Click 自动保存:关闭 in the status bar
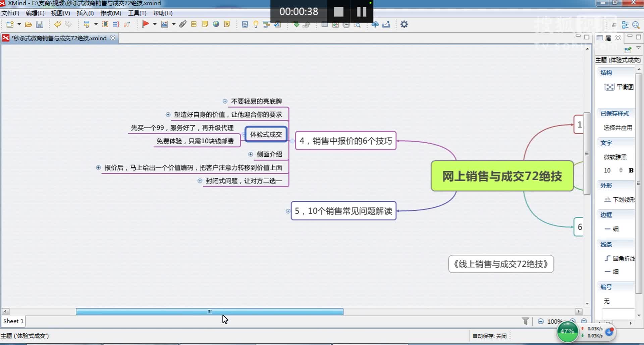Viewport: 644px width, 345px height. pyautogui.click(x=489, y=336)
